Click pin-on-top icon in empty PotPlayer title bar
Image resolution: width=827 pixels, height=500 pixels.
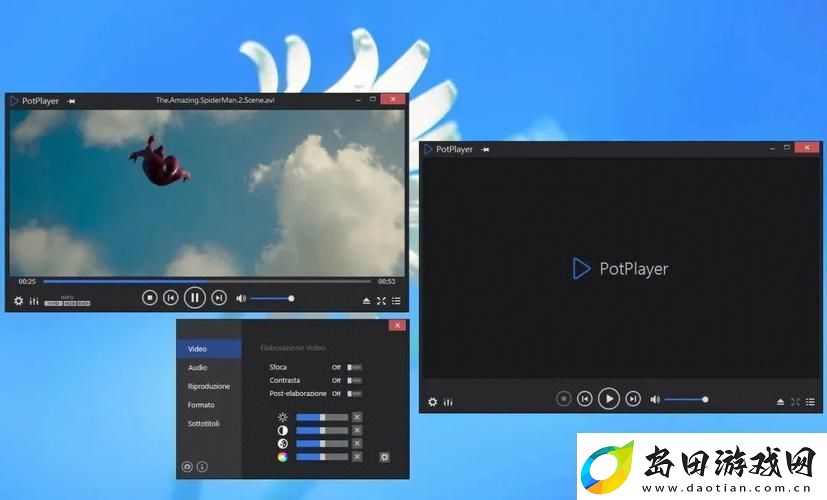pos(485,150)
